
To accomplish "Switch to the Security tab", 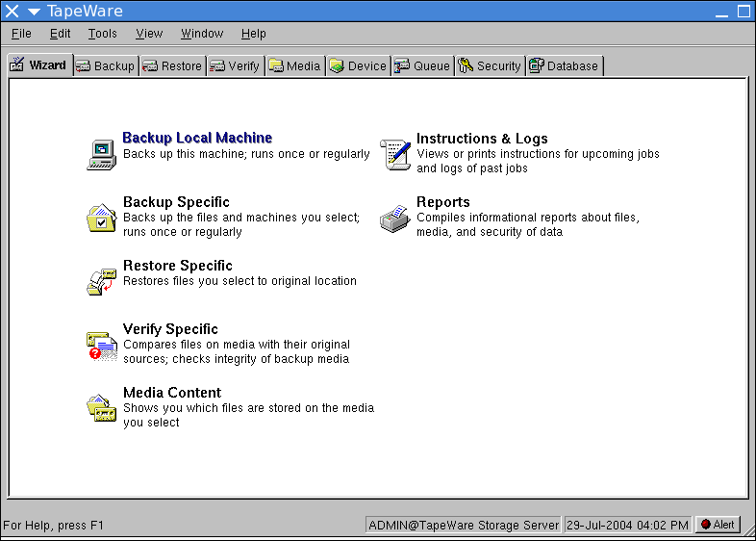I will (x=490, y=66).
